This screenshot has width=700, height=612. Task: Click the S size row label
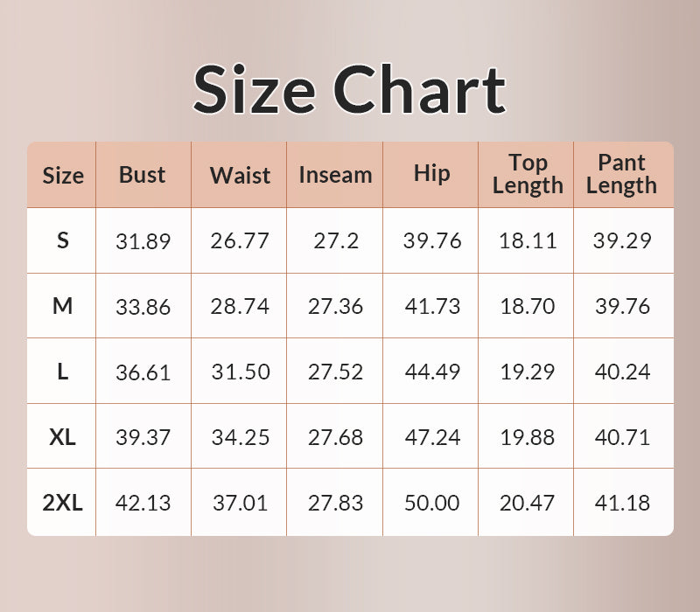[x=63, y=240]
